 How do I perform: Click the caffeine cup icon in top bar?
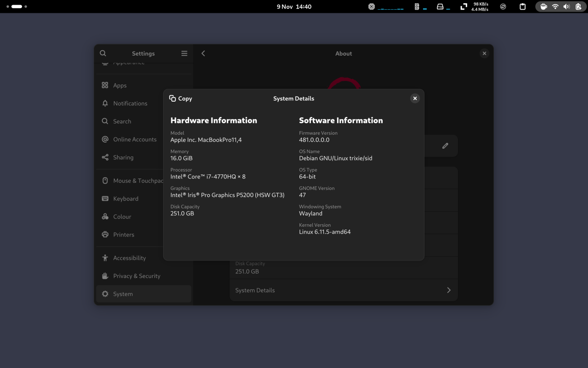[544, 6]
